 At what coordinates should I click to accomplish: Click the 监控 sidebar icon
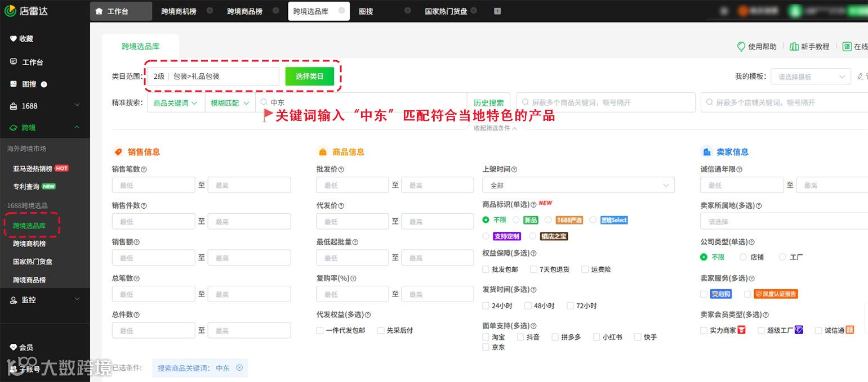tap(14, 300)
